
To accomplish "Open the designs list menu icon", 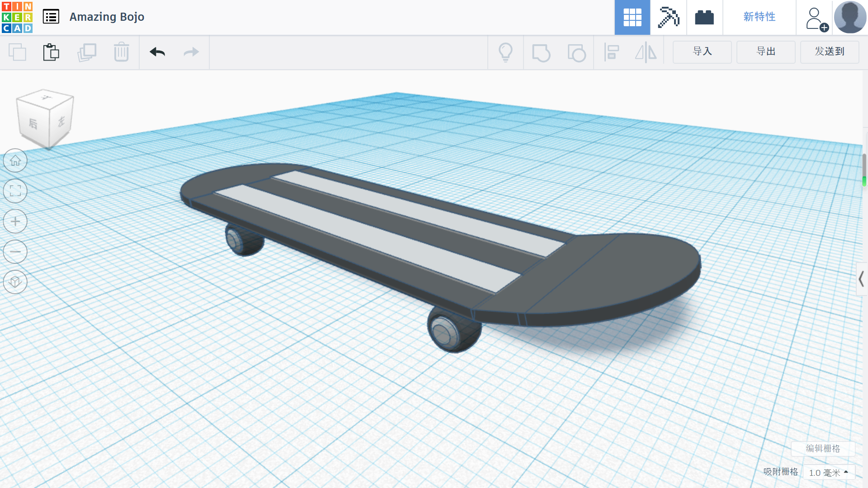I will click(x=51, y=17).
